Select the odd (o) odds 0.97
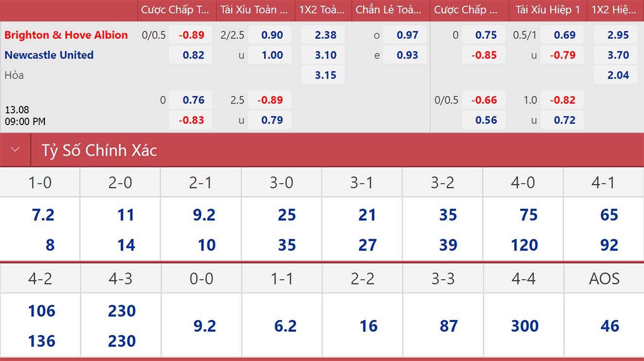This screenshot has width=644, height=361. tap(405, 35)
